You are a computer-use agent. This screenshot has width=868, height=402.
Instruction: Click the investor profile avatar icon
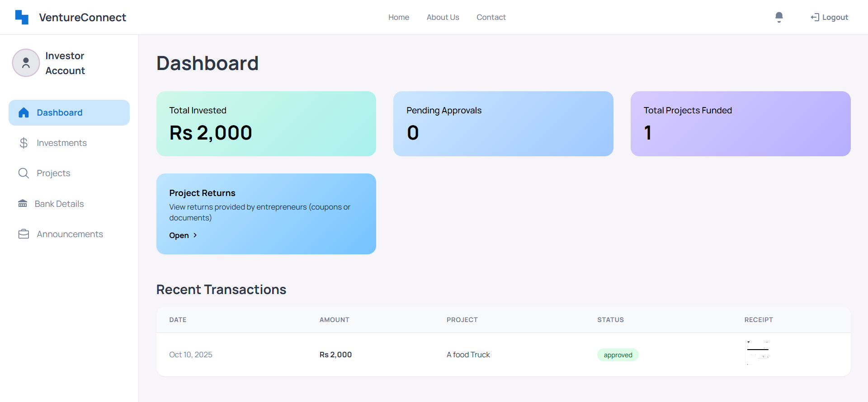click(x=26, y=63)
